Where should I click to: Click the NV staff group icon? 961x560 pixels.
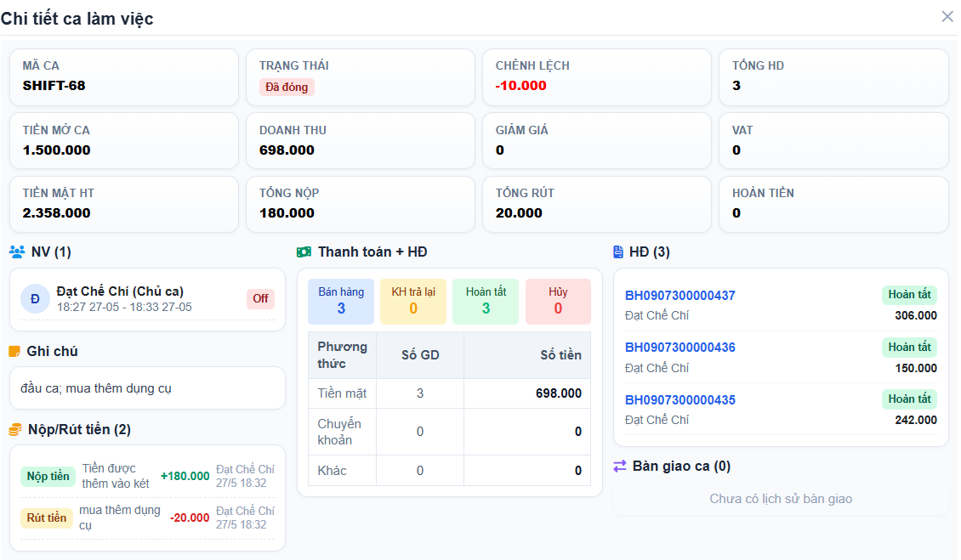tap(17, 252)
